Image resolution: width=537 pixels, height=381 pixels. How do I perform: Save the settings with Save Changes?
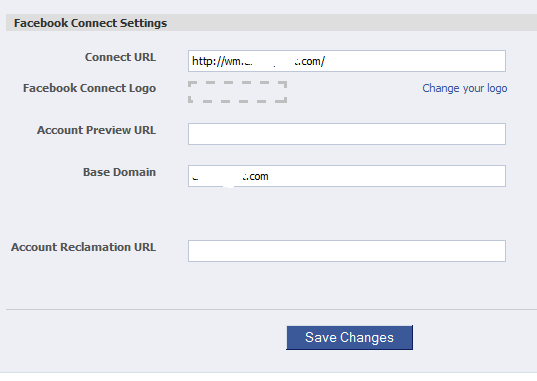(350, 337)
